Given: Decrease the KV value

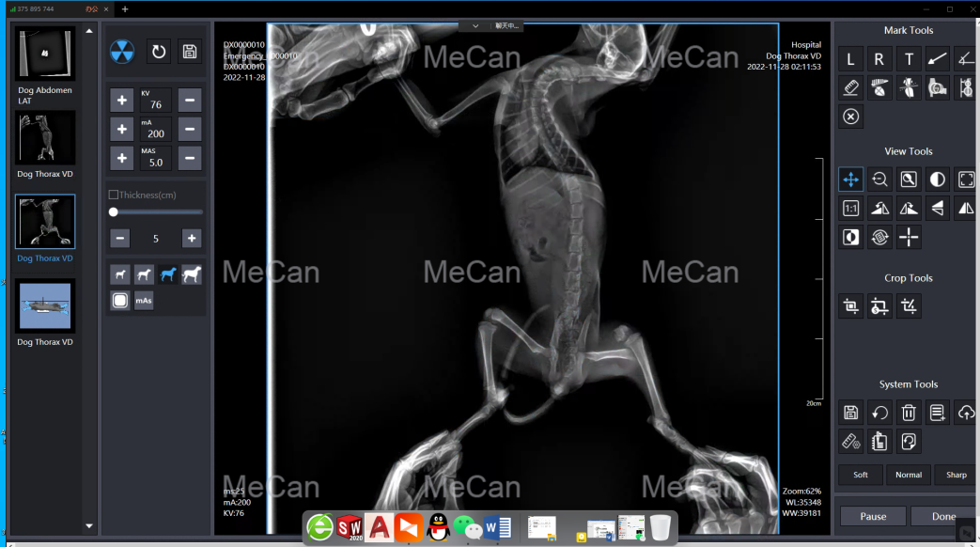Looking at the screenshot, I should [190, 100].
